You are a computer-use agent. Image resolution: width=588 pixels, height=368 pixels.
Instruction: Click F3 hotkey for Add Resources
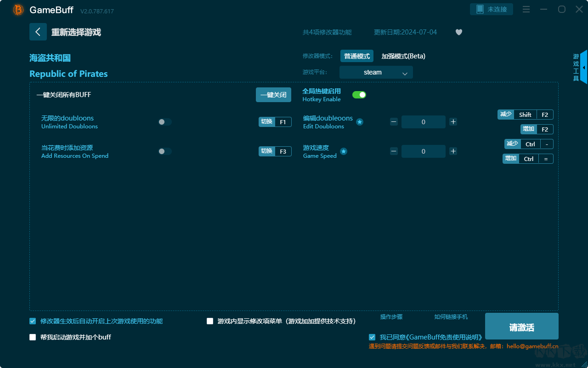click(x=275, y=151)
